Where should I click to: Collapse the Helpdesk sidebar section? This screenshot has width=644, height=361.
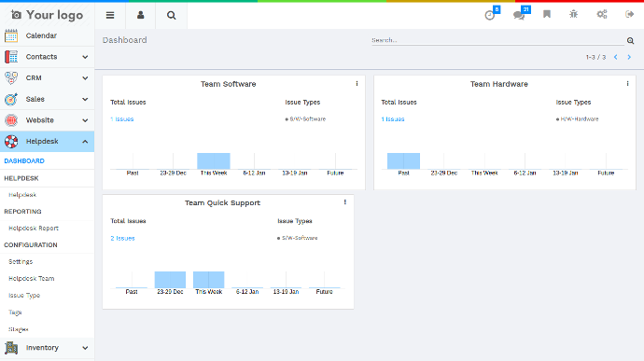tap(48, 141)
